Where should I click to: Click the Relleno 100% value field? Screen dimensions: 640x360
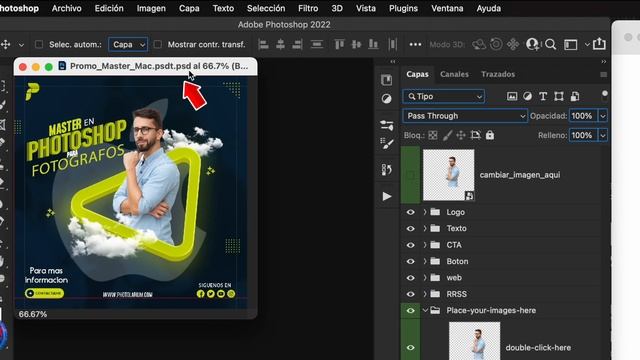click(x=583, y=135)
